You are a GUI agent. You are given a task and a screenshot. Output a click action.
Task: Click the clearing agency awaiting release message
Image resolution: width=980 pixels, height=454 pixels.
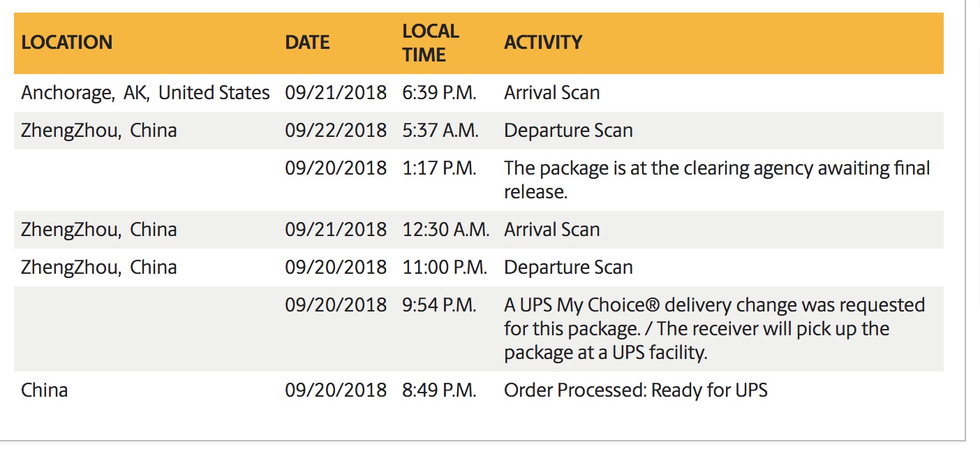click(x=717, y=180)
